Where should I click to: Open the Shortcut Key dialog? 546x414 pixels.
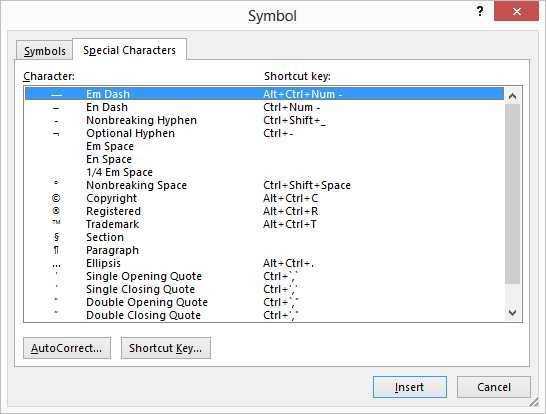pyautogui.click(x=165, y=348)
